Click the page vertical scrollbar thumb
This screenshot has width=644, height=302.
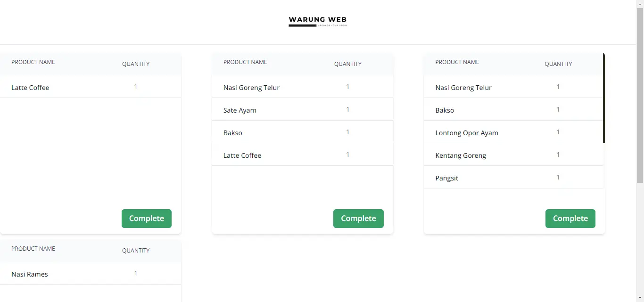pos(640,95)
